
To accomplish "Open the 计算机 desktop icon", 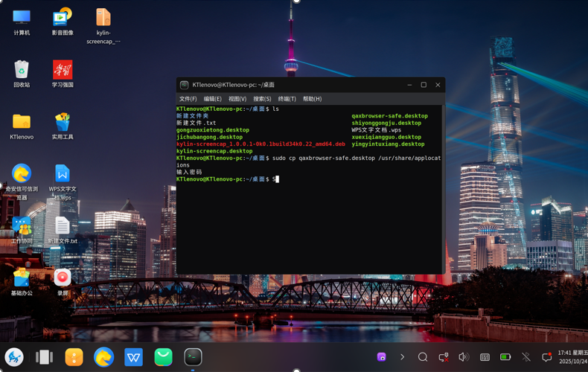I will [x=22, y=18].
